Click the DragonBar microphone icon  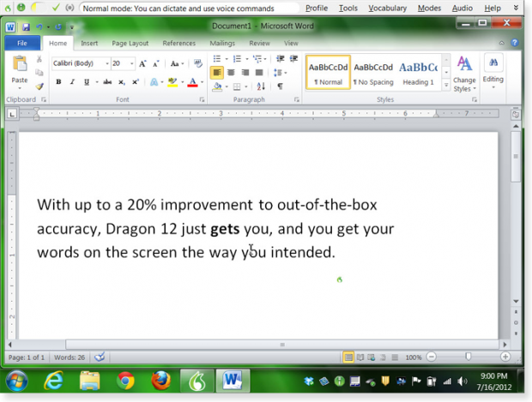[x=21, y=7]
